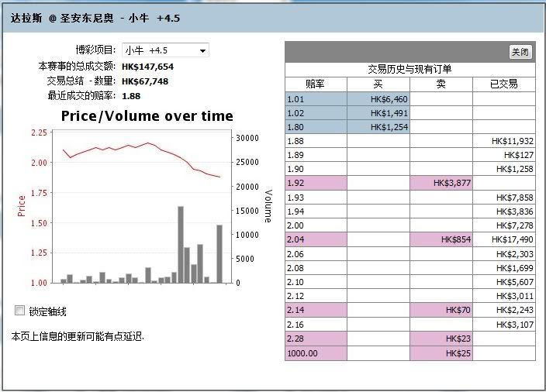
Task: Click the dropdown arrow beside 小牛 +4.5
Action: (202, 50)
